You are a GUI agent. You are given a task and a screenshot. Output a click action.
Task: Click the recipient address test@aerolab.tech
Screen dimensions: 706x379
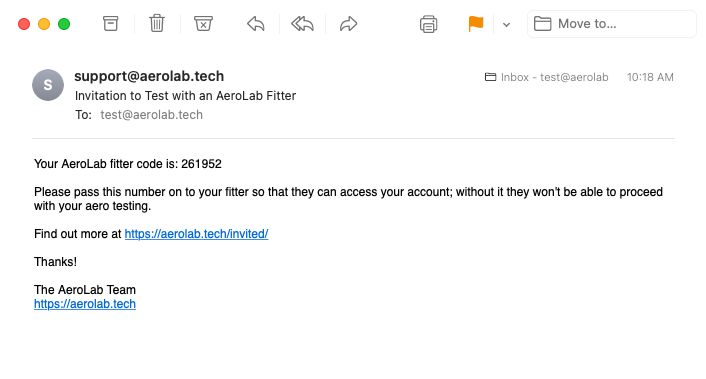pyautogui.click(x=151, y=115)
